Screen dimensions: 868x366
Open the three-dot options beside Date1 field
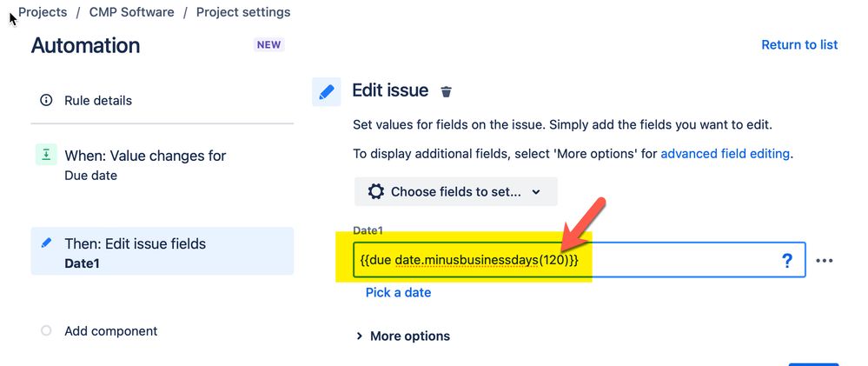[x=825, y=261]
